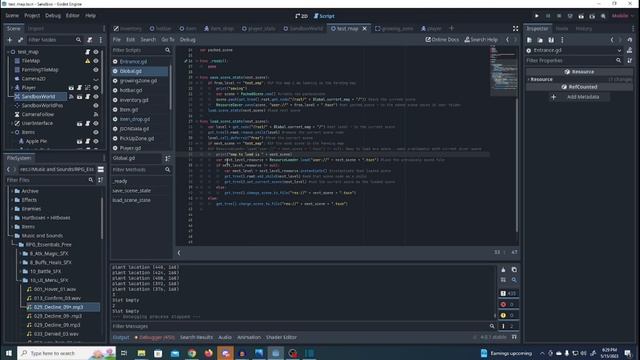
Task: Hide the Items node
Action: (96, 132)
